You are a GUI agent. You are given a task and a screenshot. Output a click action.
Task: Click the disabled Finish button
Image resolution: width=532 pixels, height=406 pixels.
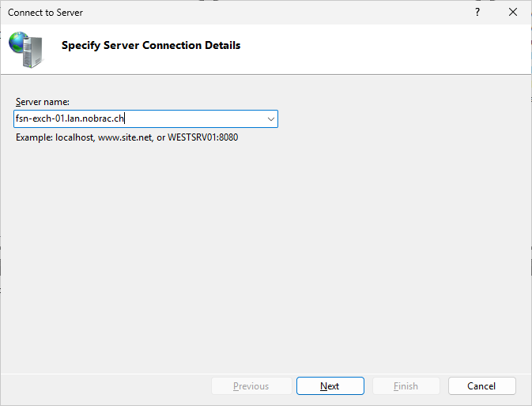[406, 385]
